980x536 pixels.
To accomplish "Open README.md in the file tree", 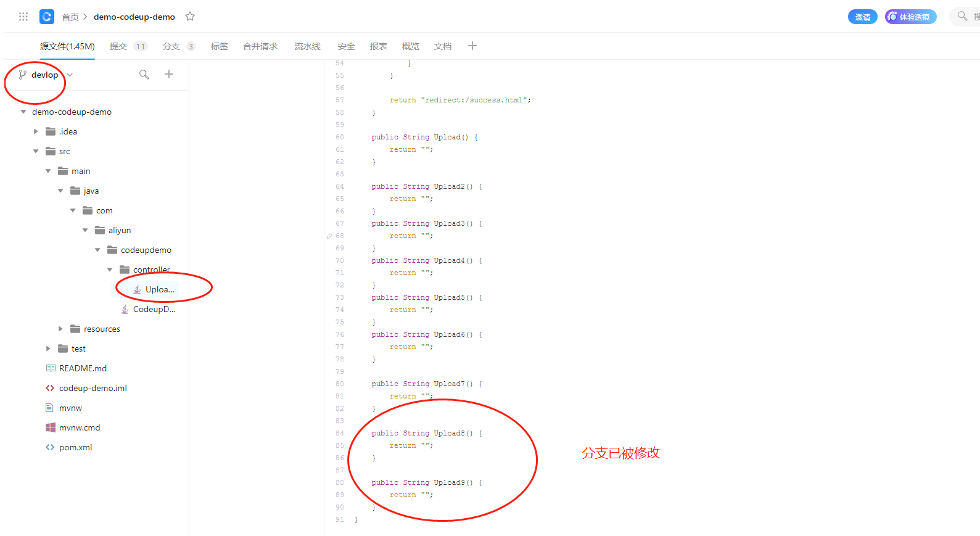I will click(x=83, y=368).
